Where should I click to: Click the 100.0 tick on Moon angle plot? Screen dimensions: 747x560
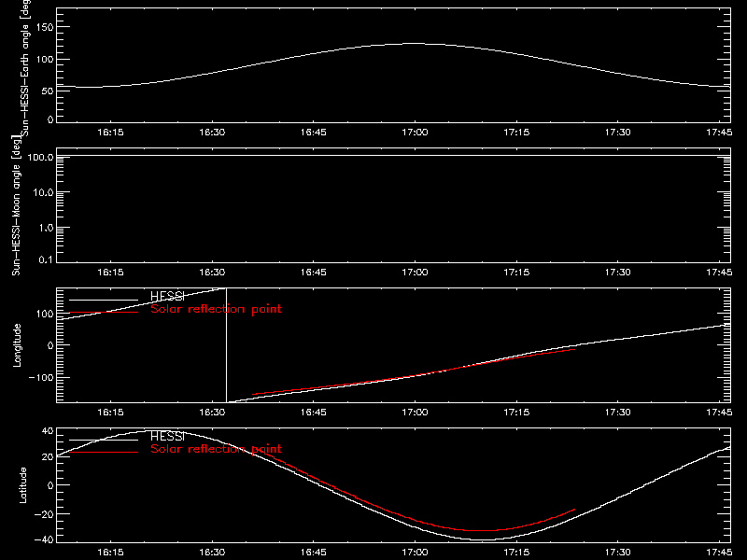[x=40, y=157]
